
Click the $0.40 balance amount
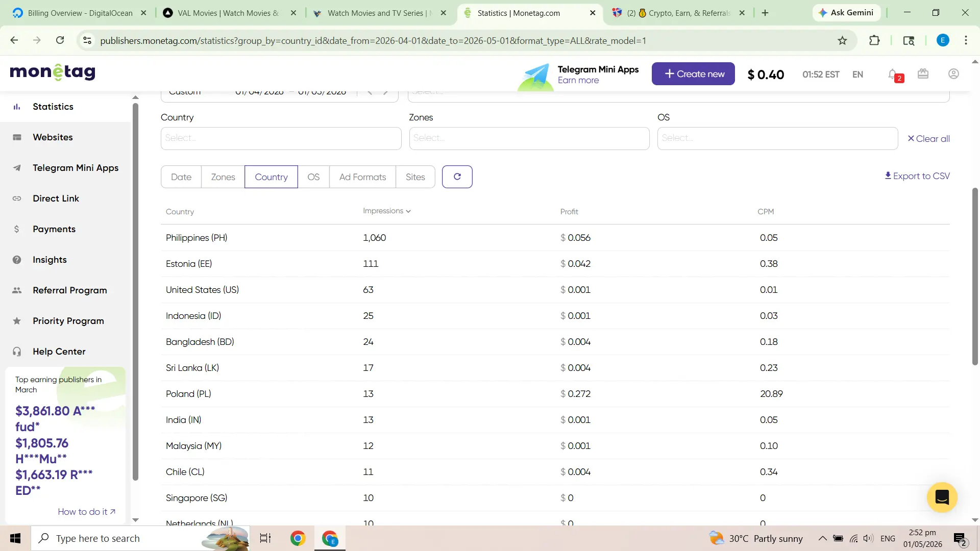[x=766, y=74]
